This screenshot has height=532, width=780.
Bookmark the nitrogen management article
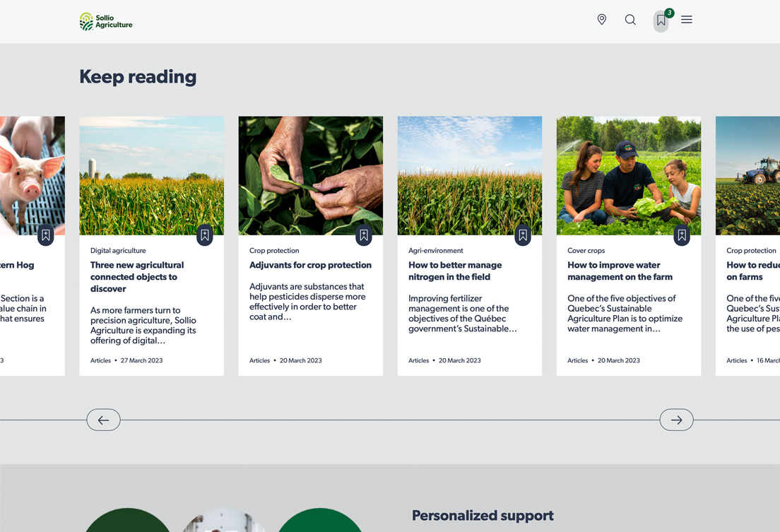coord(523,235)
